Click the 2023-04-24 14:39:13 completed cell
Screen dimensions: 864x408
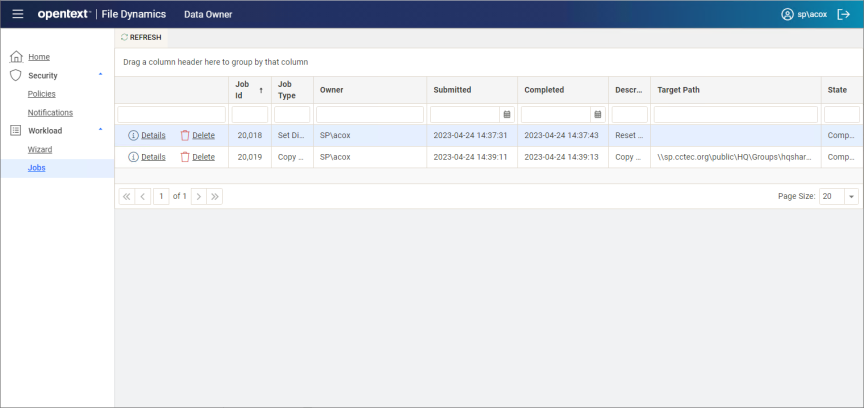click(x=563, y=157)
